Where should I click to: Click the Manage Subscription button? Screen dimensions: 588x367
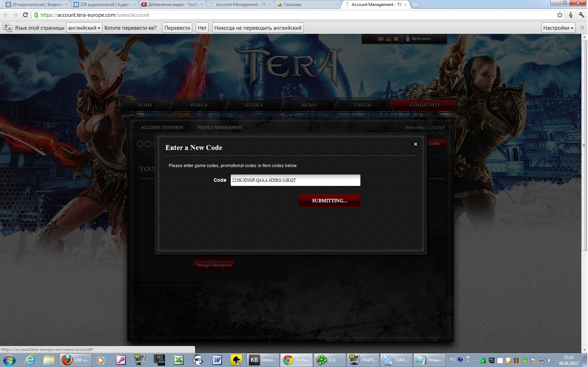[x=214, y=265]
